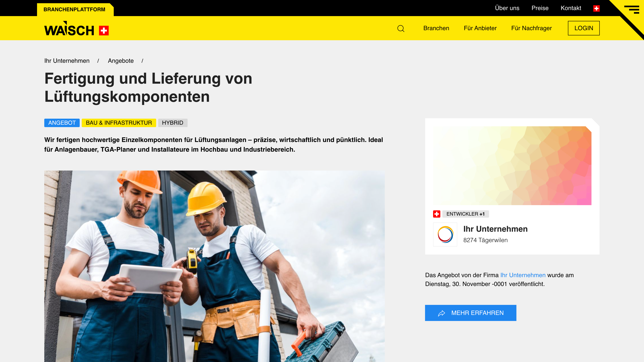644x362 pixels.
Task: Click the Swiss flag language icon in the top bar
Action: (597, 8)
